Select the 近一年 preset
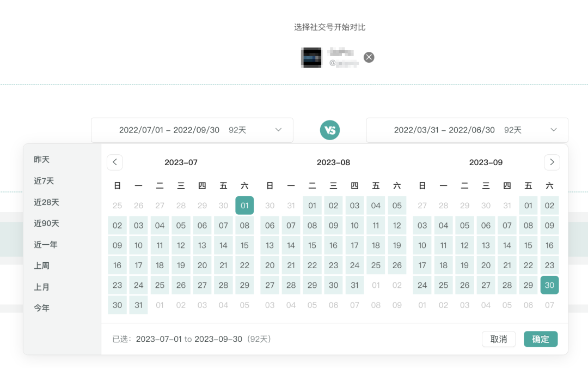Screen dimensions: 588x368 pos(45,244)
